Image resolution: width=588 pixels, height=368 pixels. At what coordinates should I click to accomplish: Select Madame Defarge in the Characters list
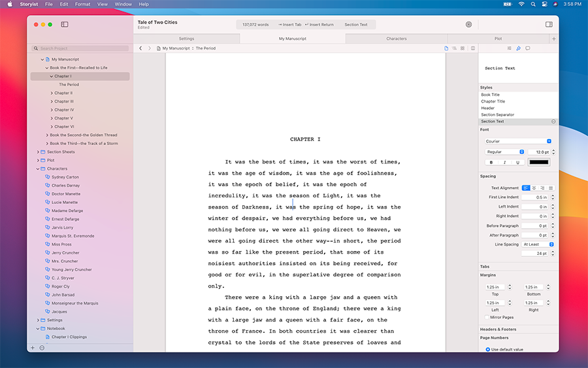tap(67, 211)
